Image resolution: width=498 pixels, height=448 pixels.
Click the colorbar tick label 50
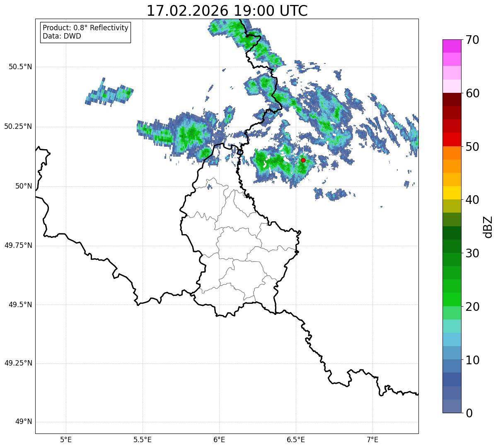pos(472,147)
